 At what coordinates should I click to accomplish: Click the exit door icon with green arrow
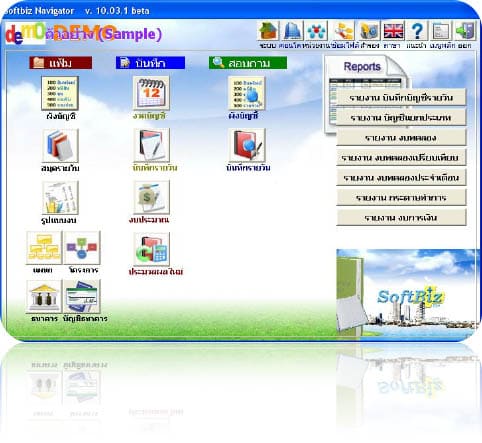pyautogui.click(x=465, y=31)
